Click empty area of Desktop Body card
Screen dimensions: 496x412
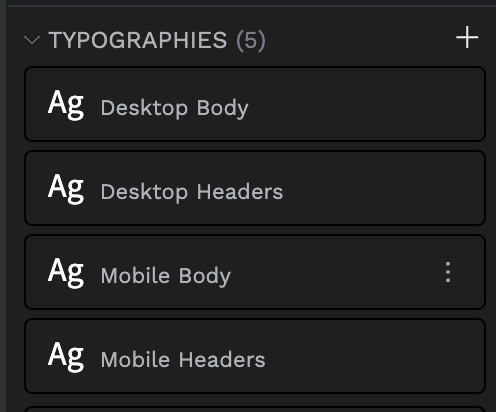pos(367,104)
